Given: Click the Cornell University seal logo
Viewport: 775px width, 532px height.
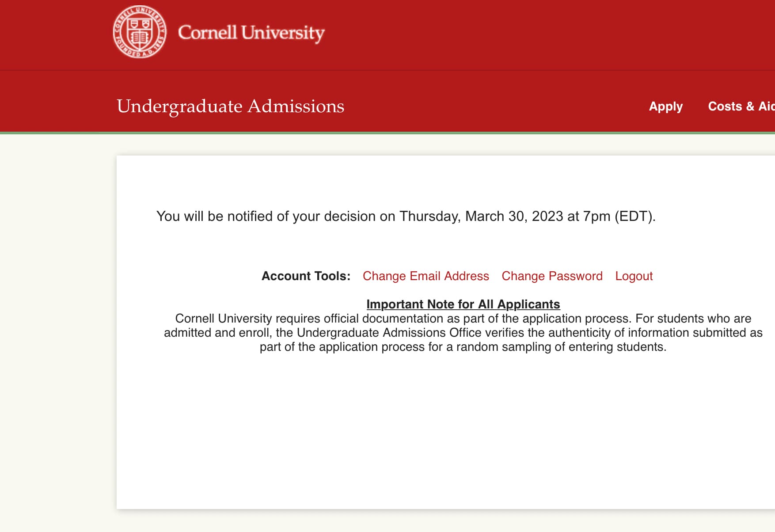Looking at the screenshot, I should [x=140, y=32].
